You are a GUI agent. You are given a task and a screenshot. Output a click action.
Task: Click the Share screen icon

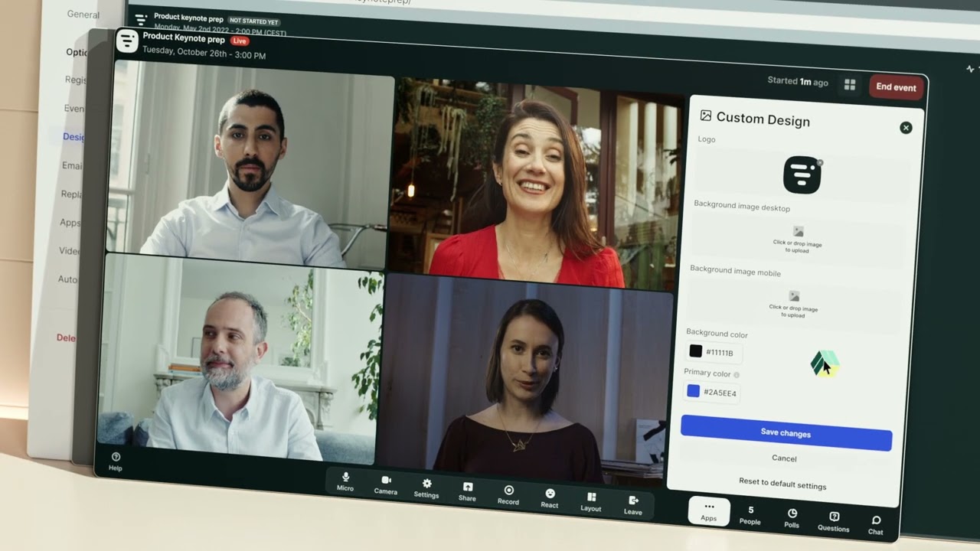point(467,491)
